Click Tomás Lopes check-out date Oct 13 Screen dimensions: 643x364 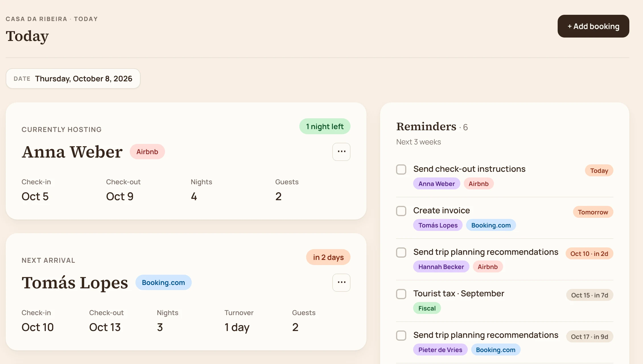click(105, 327)
